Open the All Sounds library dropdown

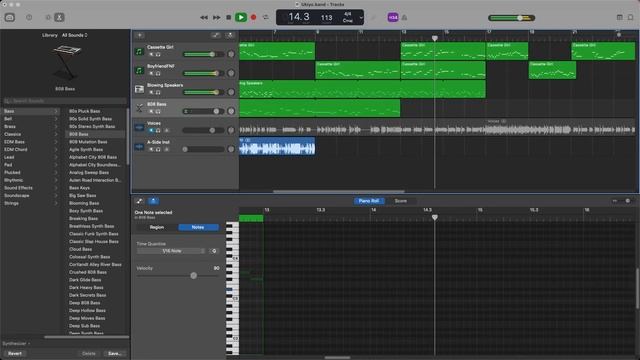(x=75, y=35)
